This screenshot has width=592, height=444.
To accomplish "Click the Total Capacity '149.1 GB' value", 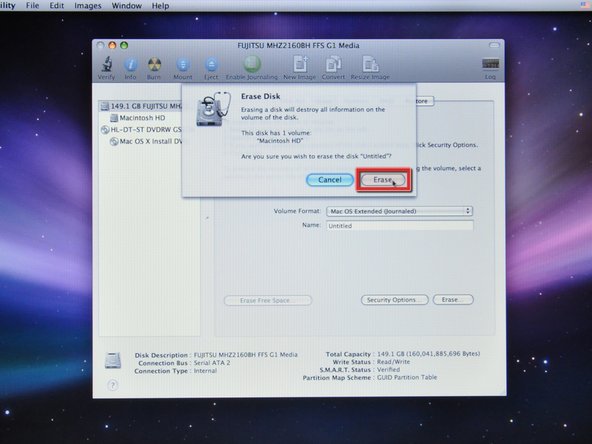I will [x=429, y=354].
